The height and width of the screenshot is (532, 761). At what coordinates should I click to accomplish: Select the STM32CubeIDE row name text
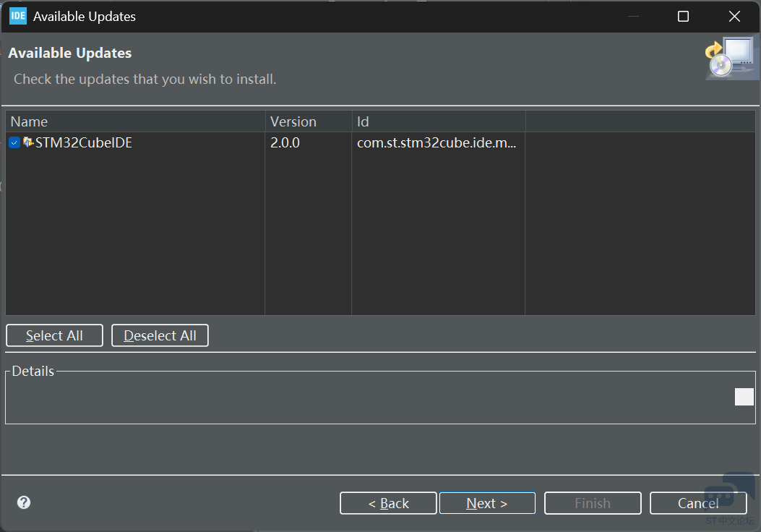click(x=84, y=142)
